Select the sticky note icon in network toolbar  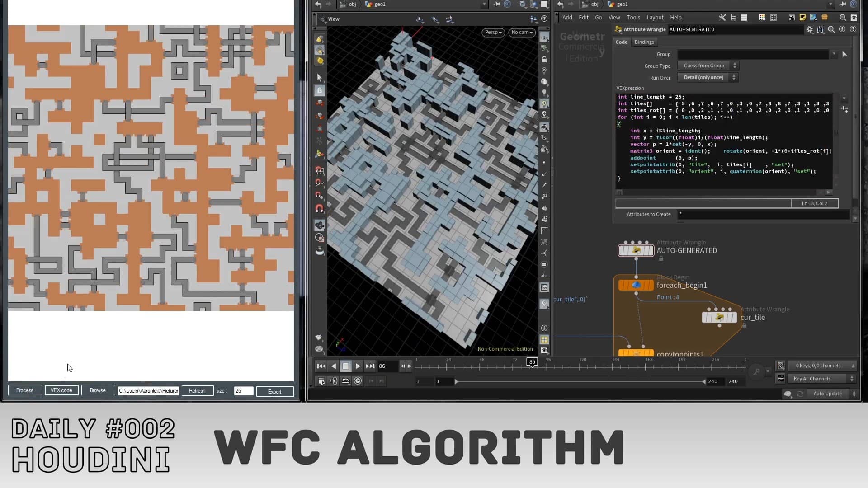coord(803,18)
